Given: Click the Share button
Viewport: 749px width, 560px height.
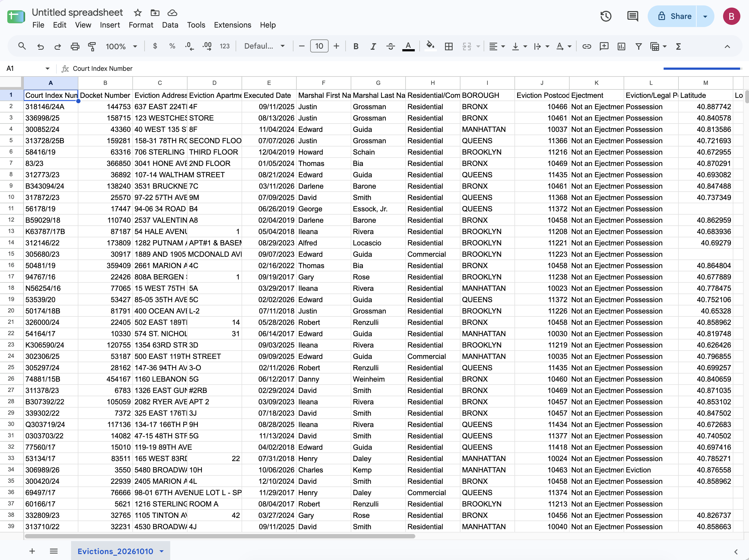Looking at the screenshot, I should [x=673, y=16].
